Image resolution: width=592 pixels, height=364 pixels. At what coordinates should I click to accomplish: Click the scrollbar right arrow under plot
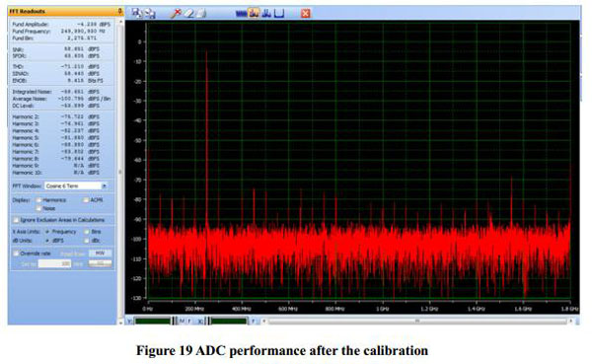[x=571, y=321]
